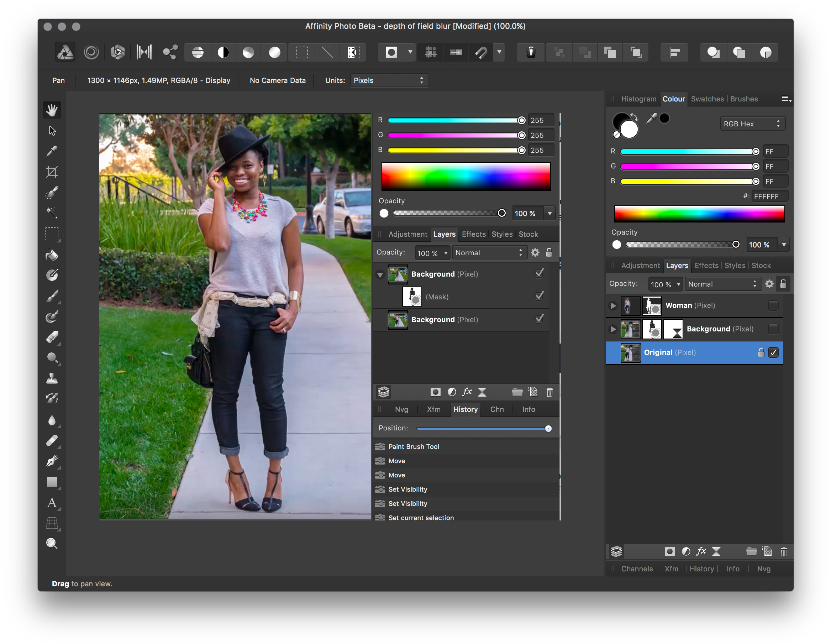The image size is (831, 644).
Task: Select the Flood Fill paint bucket tool
Action: point(52,254)
